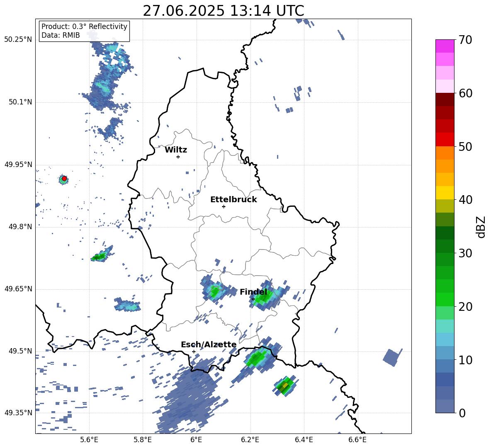
Task: Click the cross marker below Esch/Alzette
Action: (x=194, y=351)
